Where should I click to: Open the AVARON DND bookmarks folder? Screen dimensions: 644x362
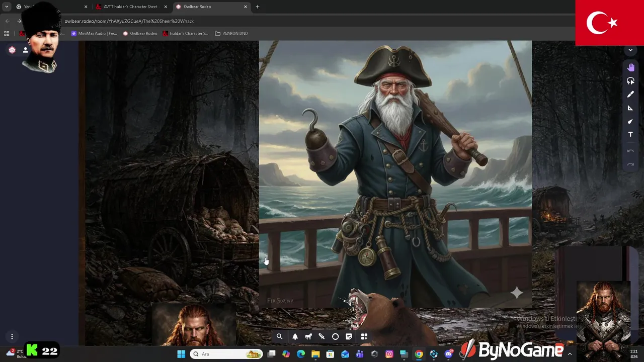[x=231, y=33]
